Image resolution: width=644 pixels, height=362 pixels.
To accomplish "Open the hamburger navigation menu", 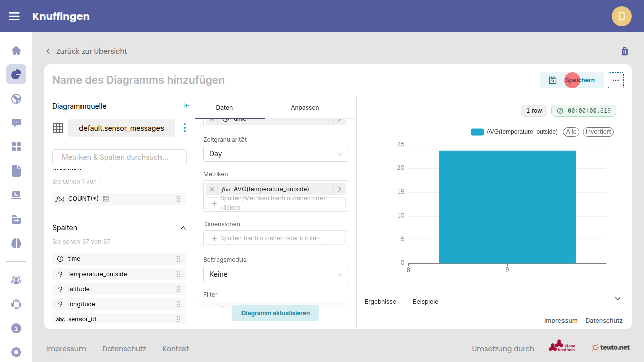I will [x=14, y=16].
